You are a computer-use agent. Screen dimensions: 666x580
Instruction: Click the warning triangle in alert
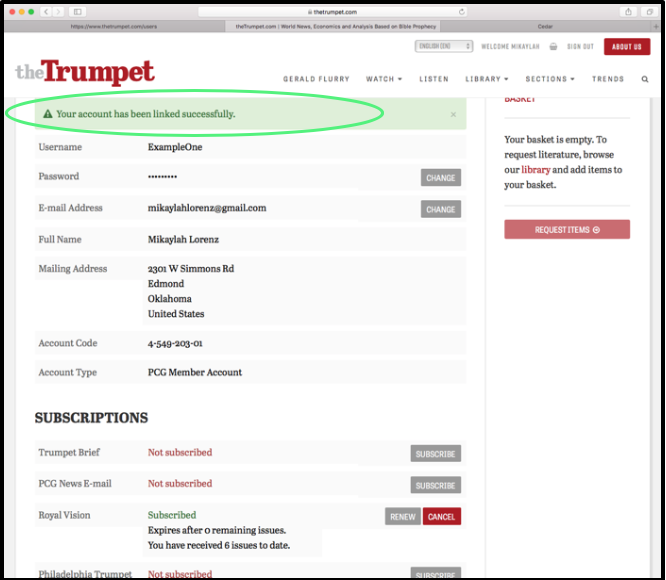pos(48,114)
